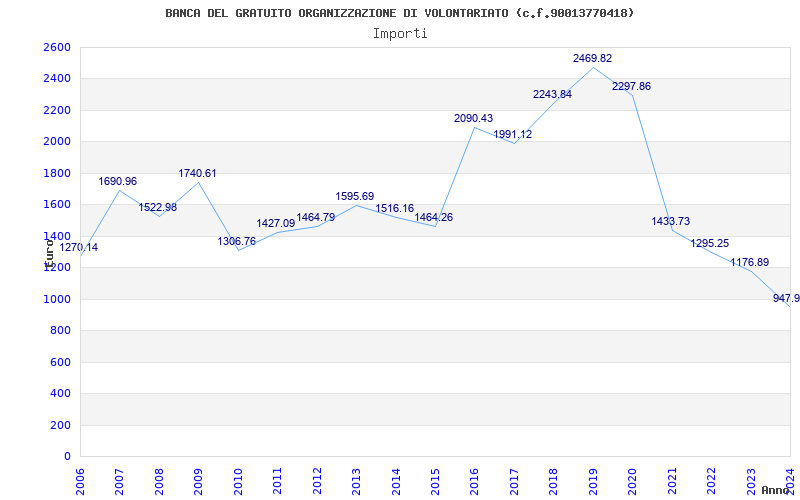Viewport: 800px width, 500px height.
Task: Click y-axis tick 2200
Action: click(57, 110)
